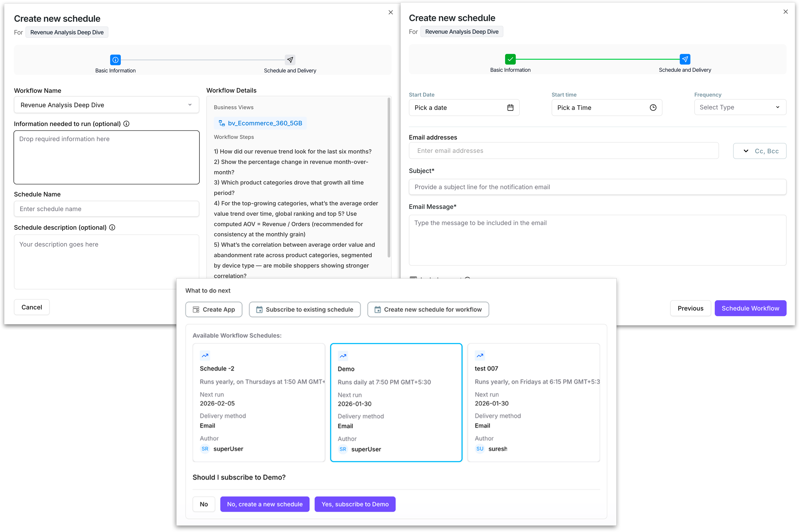The width and height of the screenshot is (799, 532).
Task: Select the Demo schedule card
Action: 396,402
